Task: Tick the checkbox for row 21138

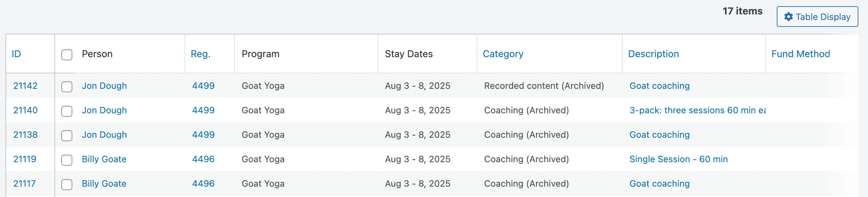Action: [x=67, y=135]
